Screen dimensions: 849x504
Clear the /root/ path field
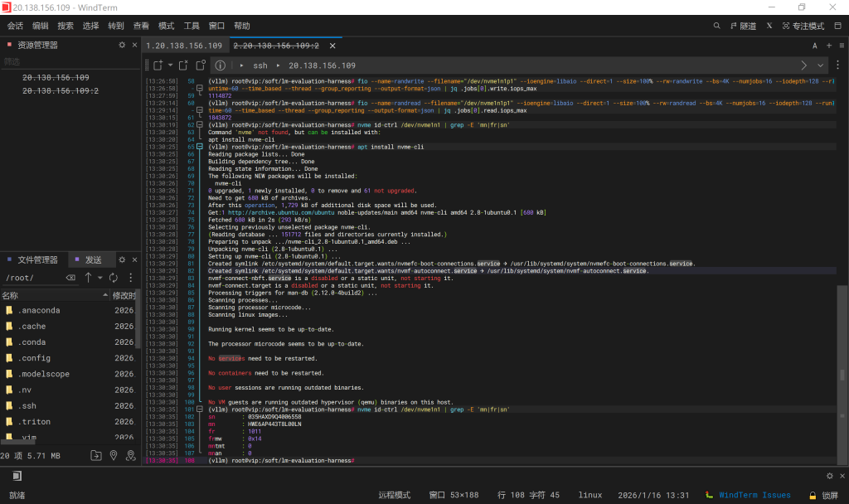[70, 278]
